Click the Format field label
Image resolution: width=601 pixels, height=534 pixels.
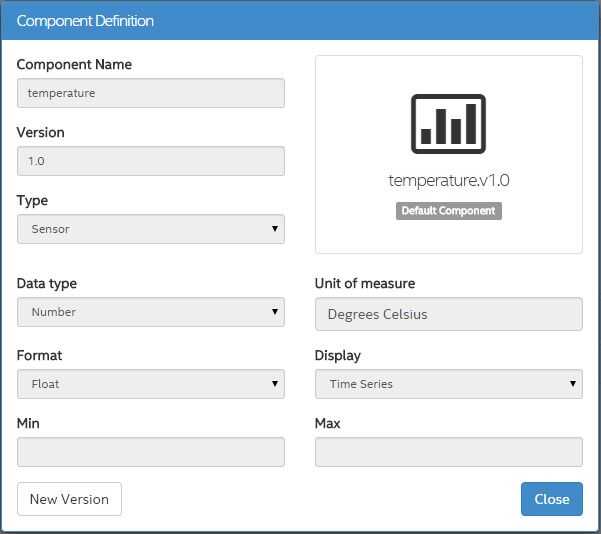[39, 355]
